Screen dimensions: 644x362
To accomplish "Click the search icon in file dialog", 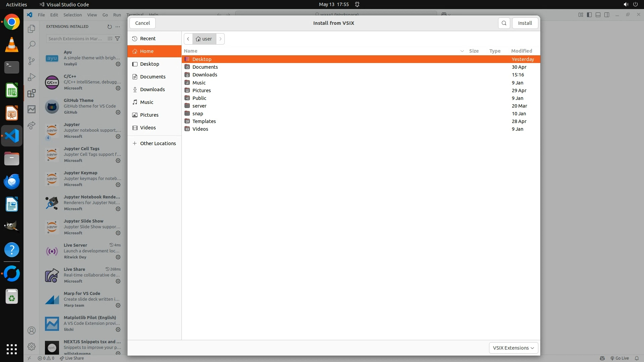I will point(504,23).
